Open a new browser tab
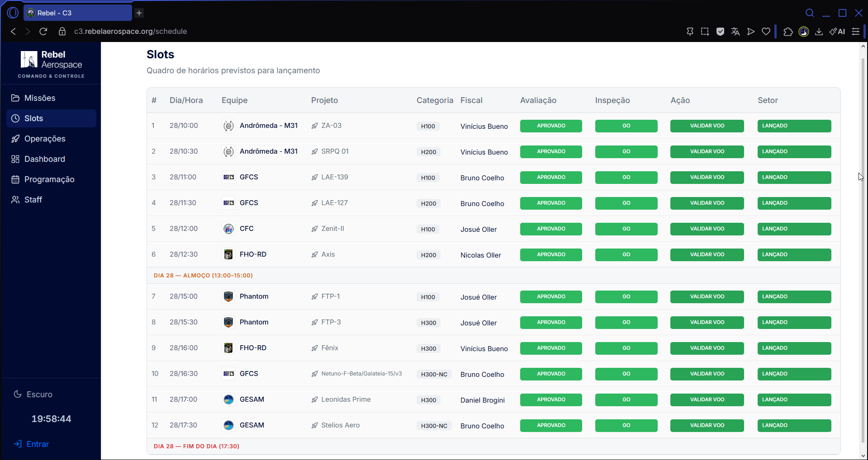 (139, 13)
